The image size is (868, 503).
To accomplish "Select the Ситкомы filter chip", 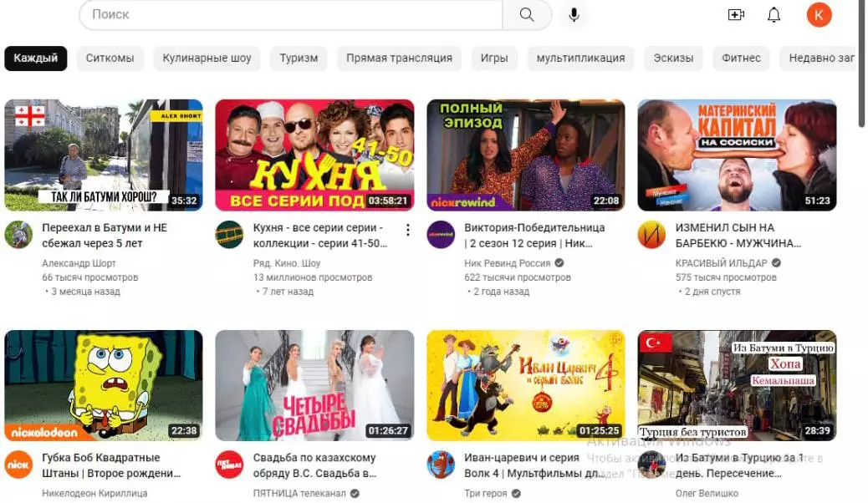I will click(x=110, y=58).
